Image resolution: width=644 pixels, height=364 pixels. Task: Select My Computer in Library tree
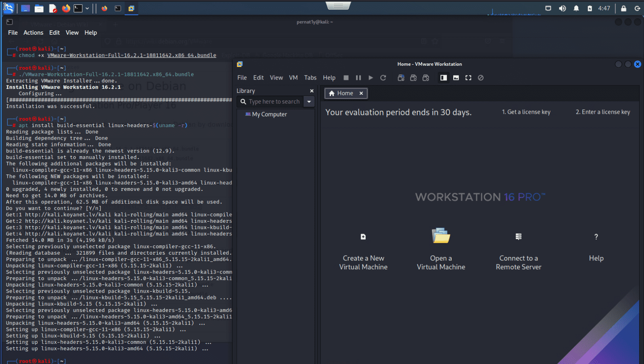pos(269,115)
